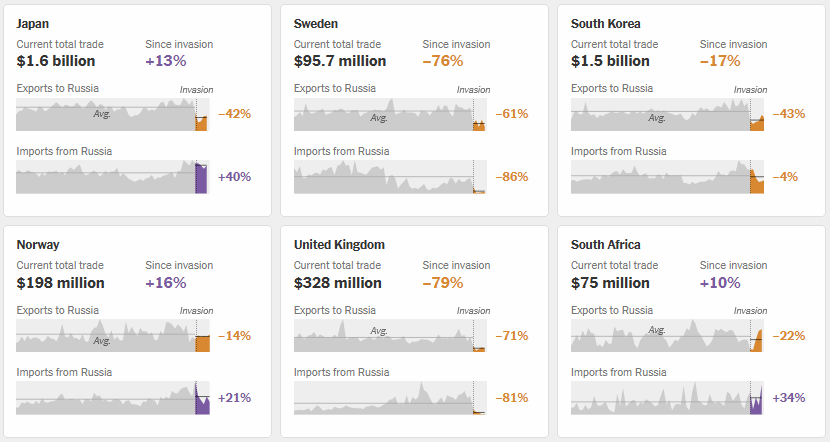Click the Avg. label in Sweden's exports chart
Image resolution: width=830 pixels, height=442 pixels.
(x=379, y=118)
